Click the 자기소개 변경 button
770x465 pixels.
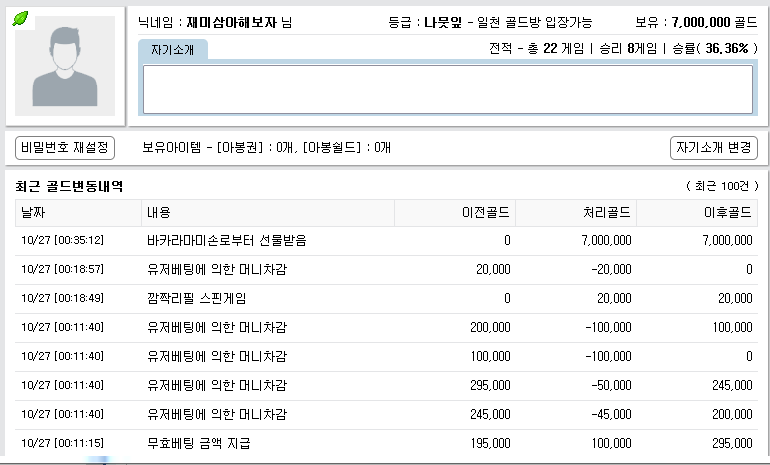click(x=714, y=148)
